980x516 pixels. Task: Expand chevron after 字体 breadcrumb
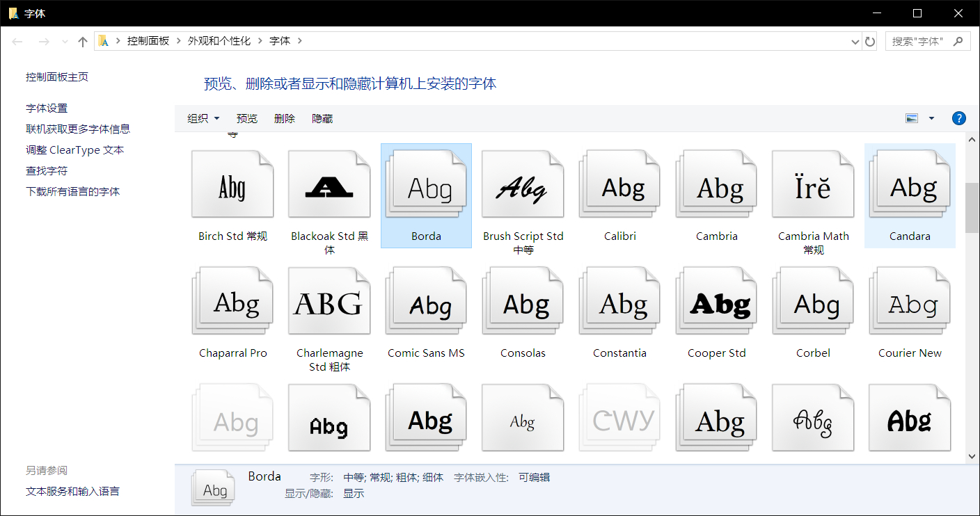pos(300,41)
